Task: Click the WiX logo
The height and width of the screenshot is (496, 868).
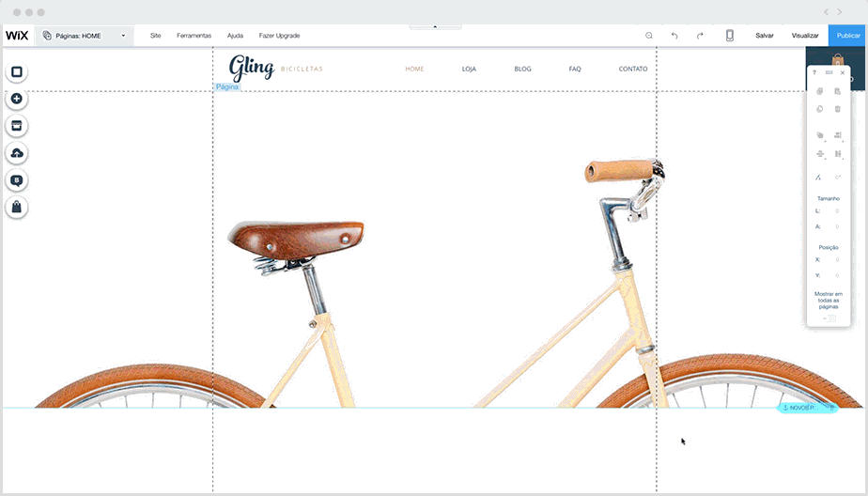Action: [17, 36]
